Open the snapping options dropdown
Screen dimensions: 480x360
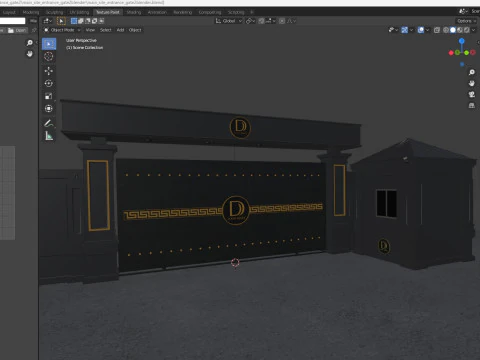(x=271, y=21)
